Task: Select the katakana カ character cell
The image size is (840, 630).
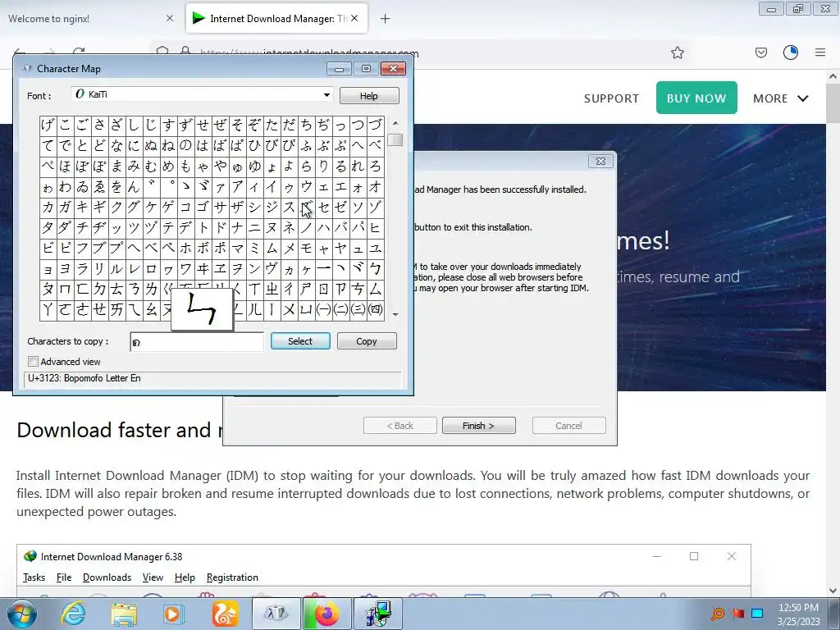Action: click(48, 207)
